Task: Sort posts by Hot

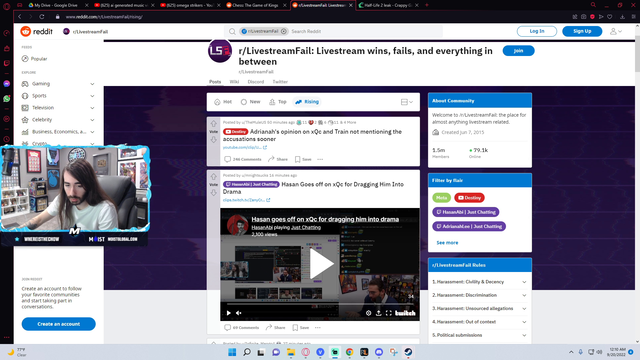Action: pyautogui.click(x=223, y=102)
